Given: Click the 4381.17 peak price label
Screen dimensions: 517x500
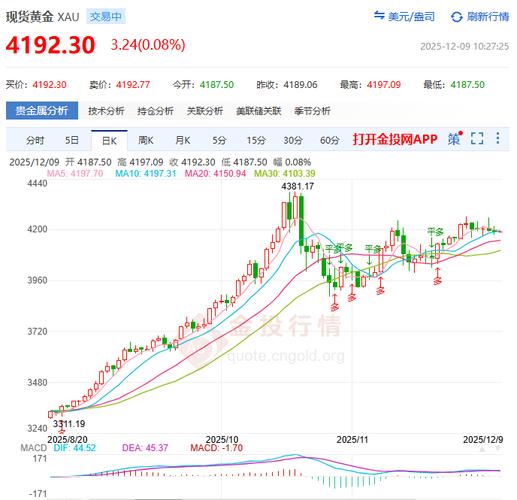Looking at the screenshot, I should (x=298, y=186).
